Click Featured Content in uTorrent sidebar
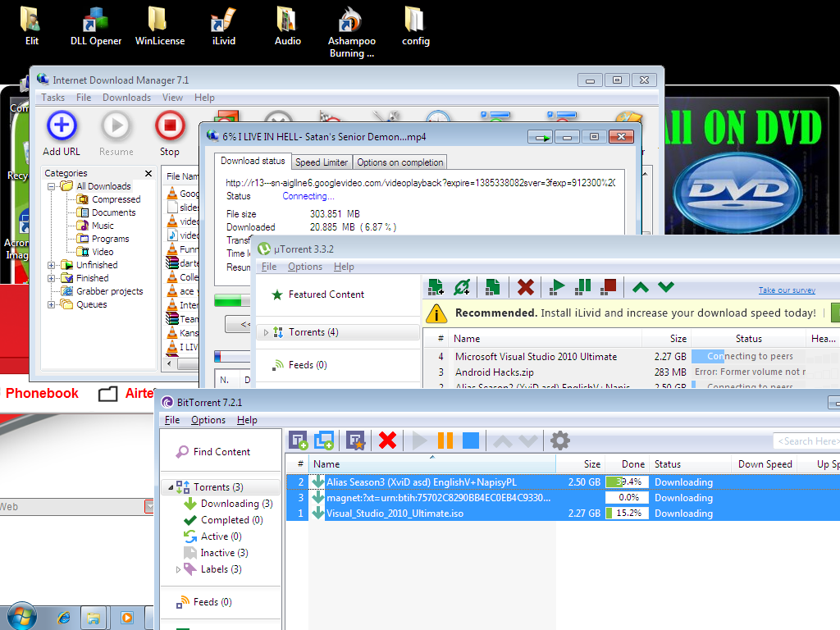Image resolution: width=840 pixels, height=630 pixels. coord(326,294)
